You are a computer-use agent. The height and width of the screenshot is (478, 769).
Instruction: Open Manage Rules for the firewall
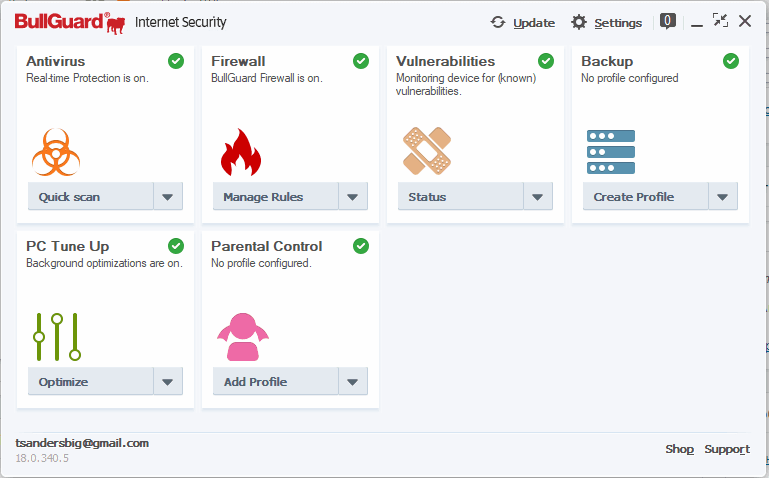[276, 196]
